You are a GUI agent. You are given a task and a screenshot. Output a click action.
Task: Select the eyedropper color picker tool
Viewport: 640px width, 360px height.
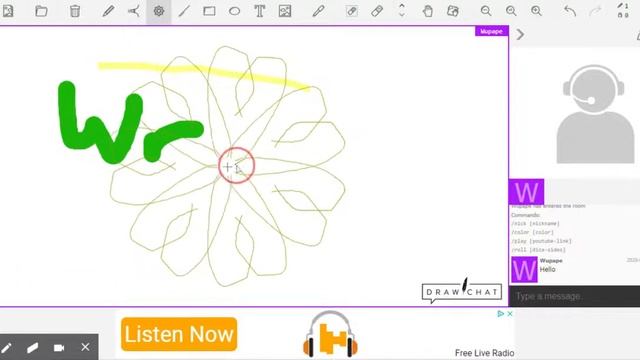318,11
